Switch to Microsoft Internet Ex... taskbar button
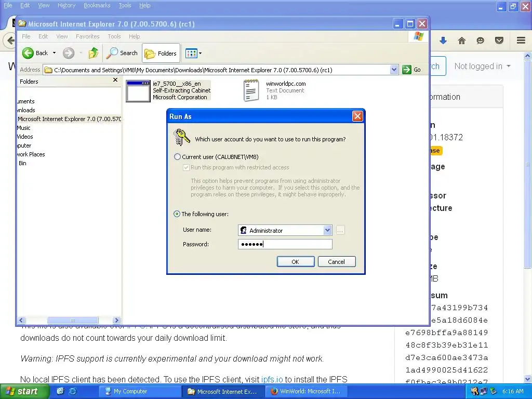532x399 pixels. (222, 392)
